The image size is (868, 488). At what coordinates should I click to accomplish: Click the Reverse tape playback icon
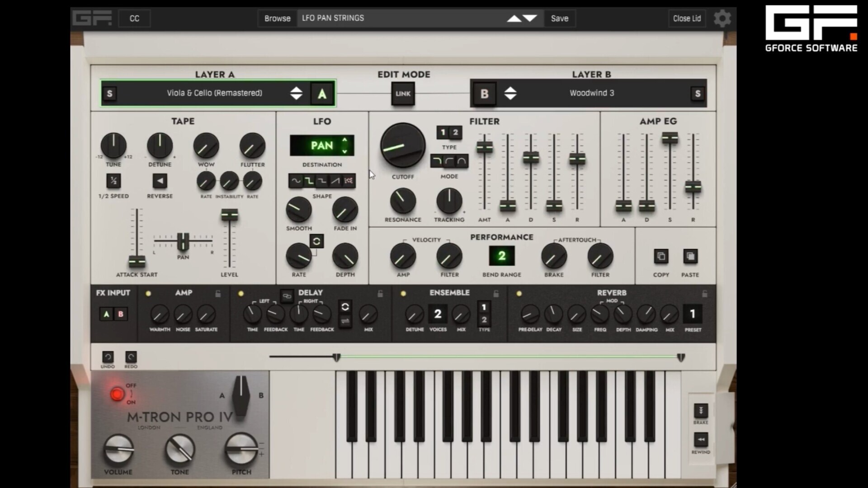[160, 181]
